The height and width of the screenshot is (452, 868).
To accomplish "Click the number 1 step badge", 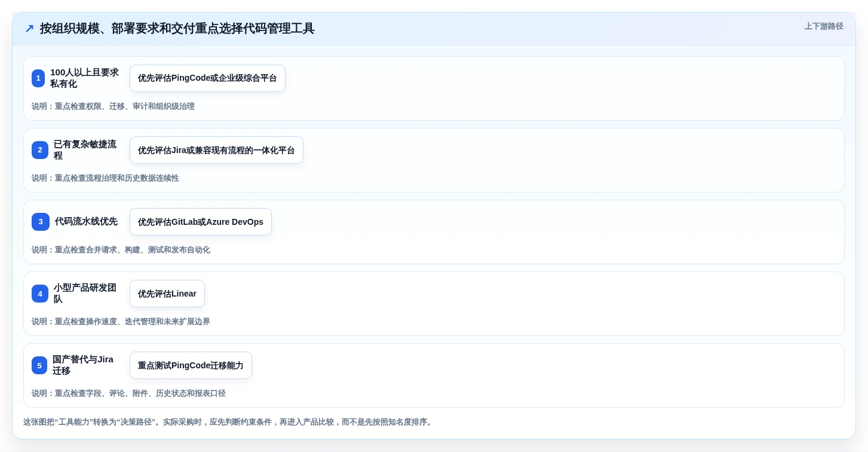I will tap(38, 78).
